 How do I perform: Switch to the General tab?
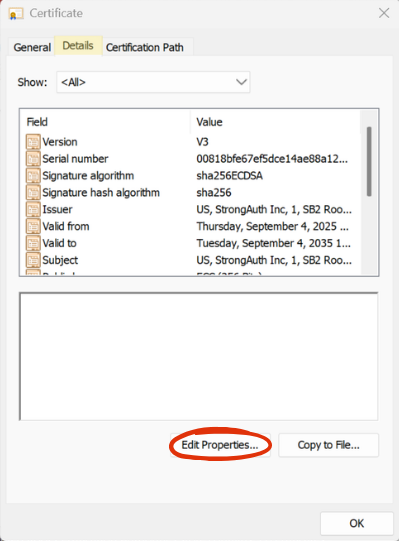[32, 47]
